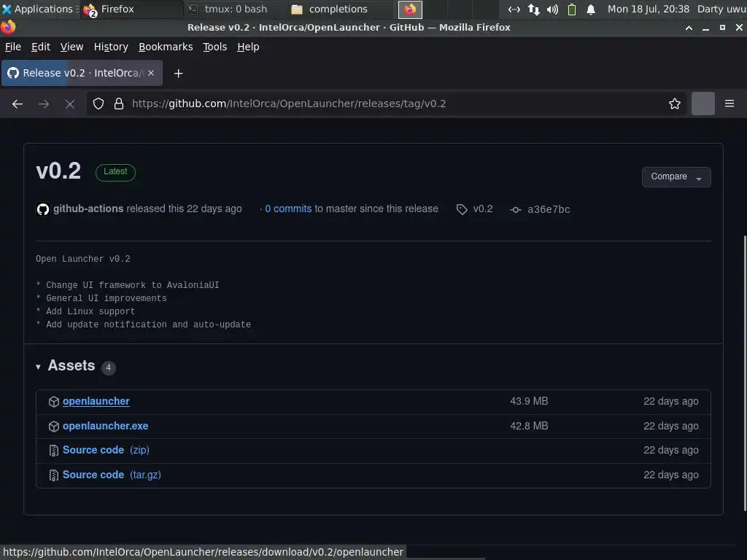Click the grey toolbar extension button
Viewport: 747px width, 560px height.
(x=703, y=104)
